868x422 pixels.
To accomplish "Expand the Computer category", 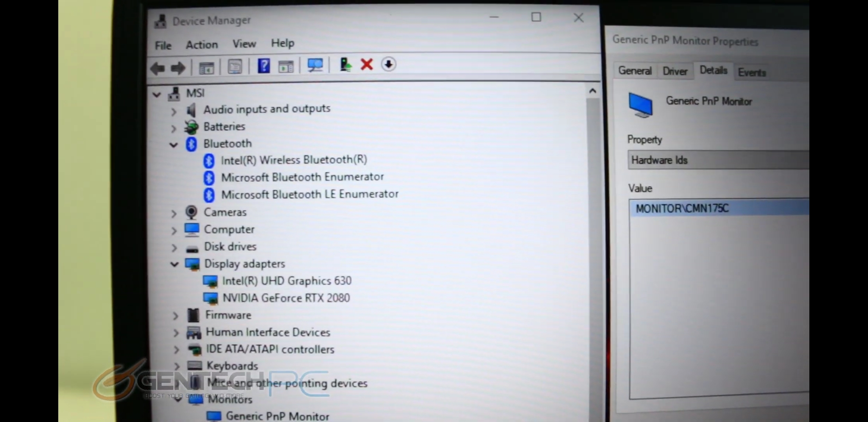I will click(174, 231).
